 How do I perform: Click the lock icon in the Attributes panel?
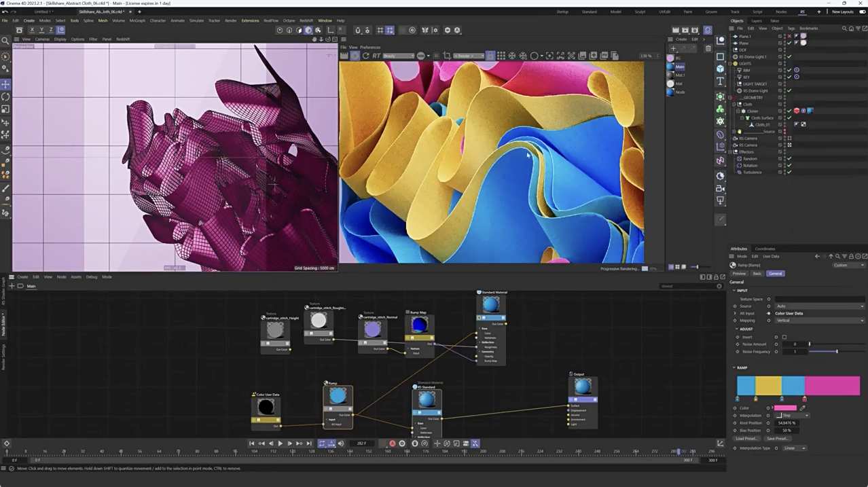click(851, 256)
